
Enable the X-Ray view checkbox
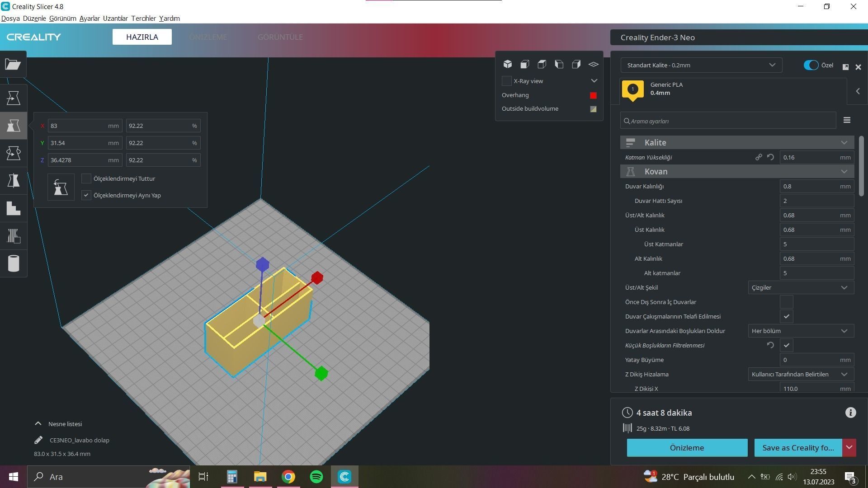click(x=507, y=81)
